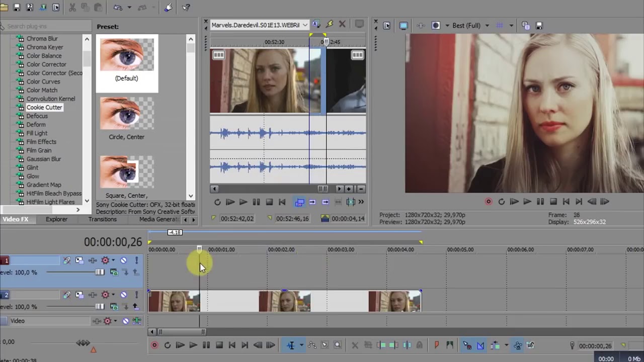
Task: Select Chroma Keyer in the effects list
Action: tap(45, 47)
